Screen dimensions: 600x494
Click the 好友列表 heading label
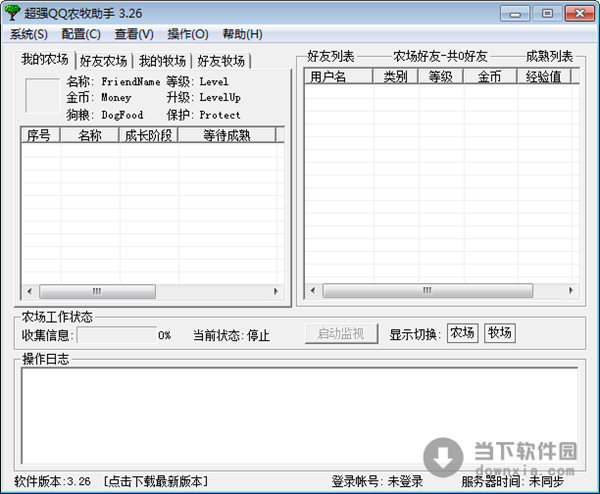pos(331,57)
